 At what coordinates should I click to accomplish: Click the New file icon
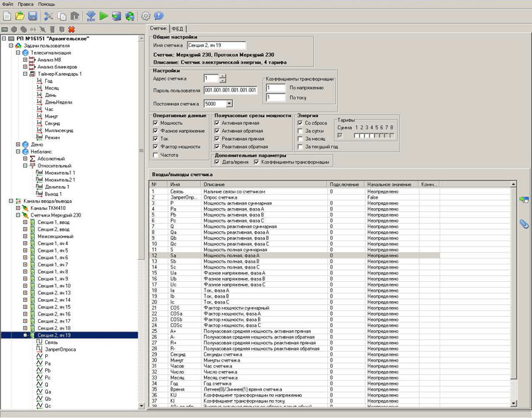(x=7, y=15)
